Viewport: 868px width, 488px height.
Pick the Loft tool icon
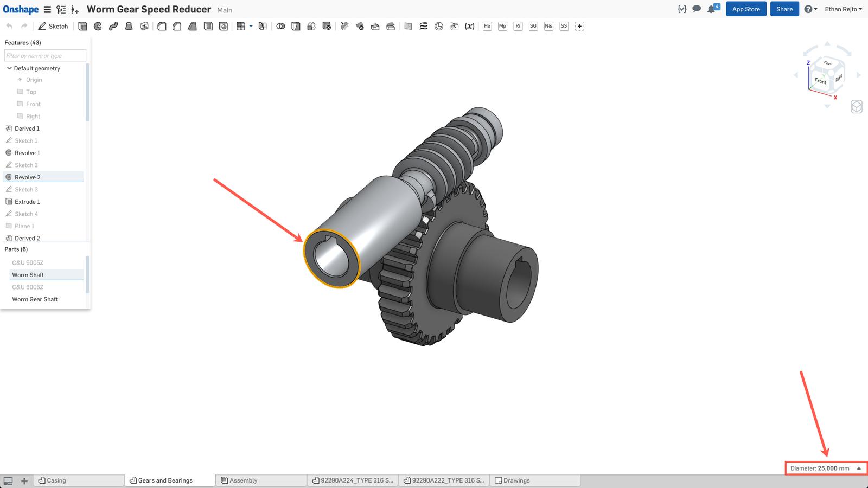(129, 26)
